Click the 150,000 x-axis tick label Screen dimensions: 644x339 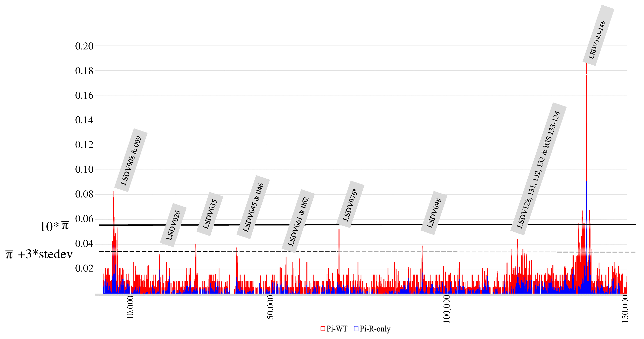(625, 309)
